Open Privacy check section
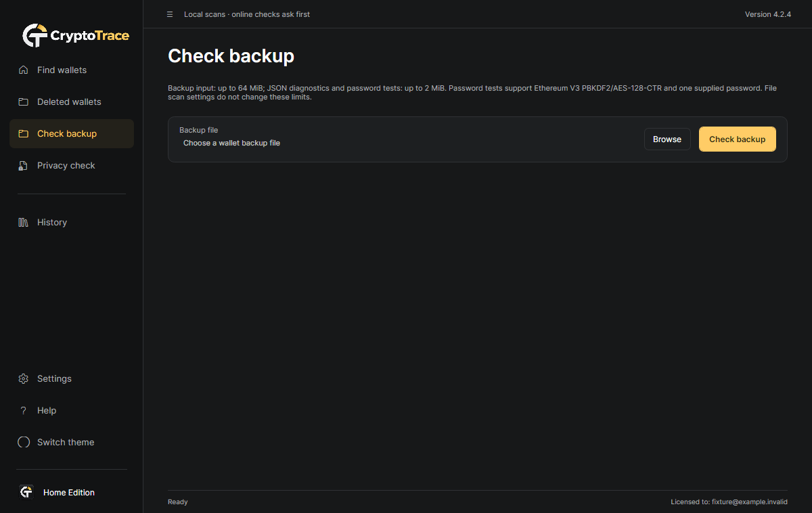 [x=72, y=165]
